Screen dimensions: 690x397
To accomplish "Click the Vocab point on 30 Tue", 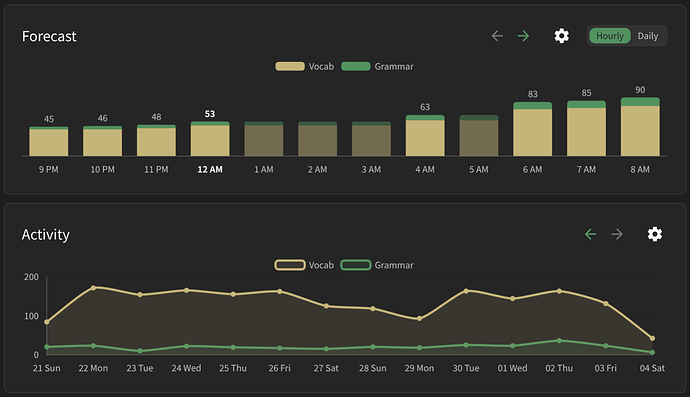I will coord(466,291).
